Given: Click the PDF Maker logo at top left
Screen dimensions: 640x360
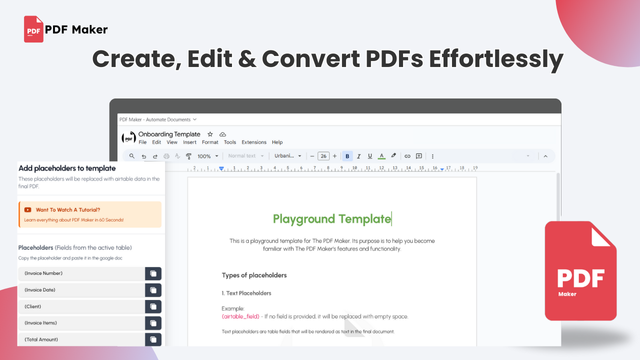Looking at the screenshot, I should click(x=66, y=29).
